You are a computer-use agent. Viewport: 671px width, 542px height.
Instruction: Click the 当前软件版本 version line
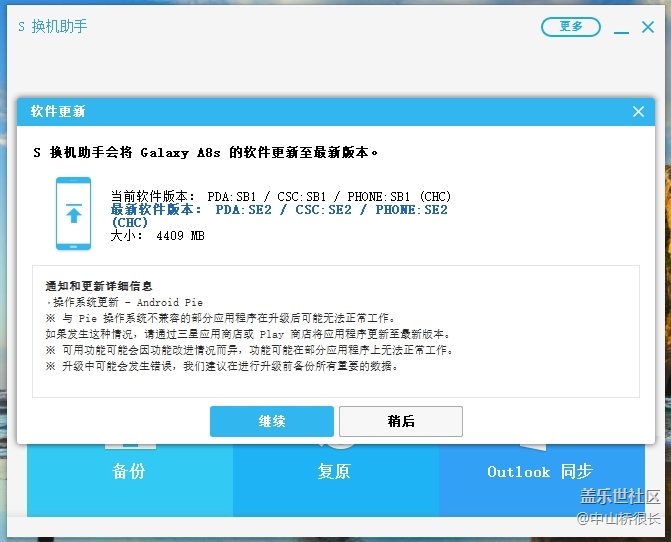[x=279, y=195]
